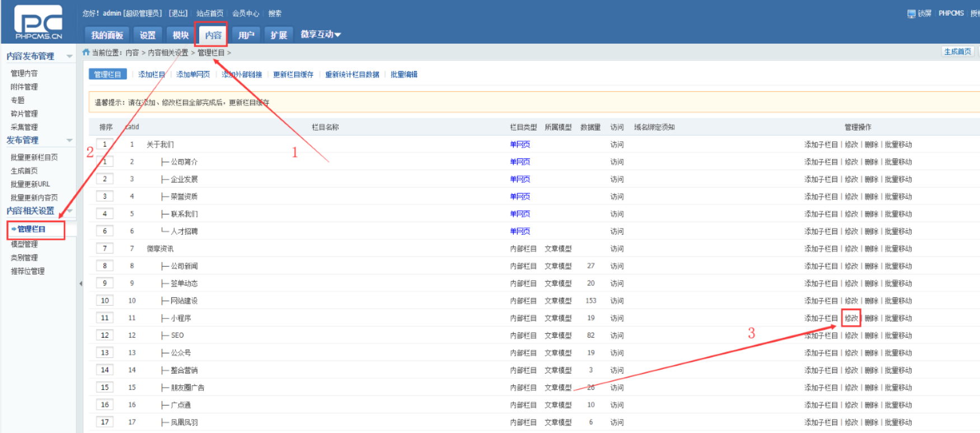Click 批量移动 for 朋友圈广告 row
Viewport: 980px width, 433px height.
coord(898,388)
